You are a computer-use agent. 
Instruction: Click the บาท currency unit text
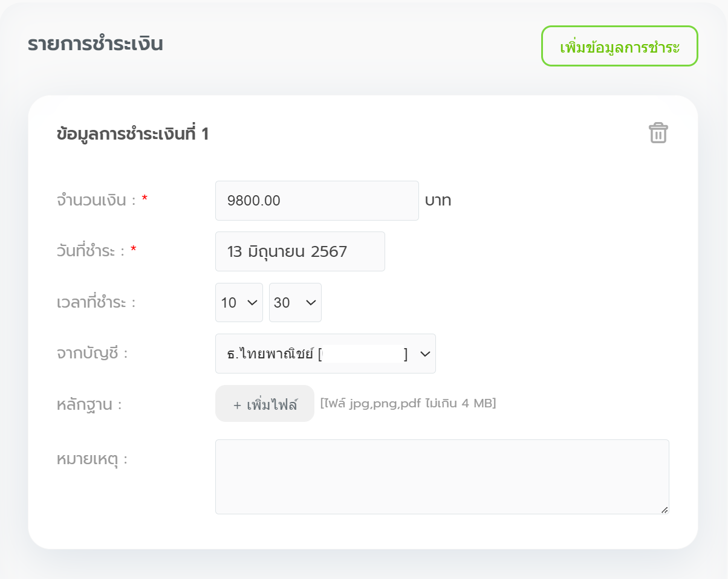pos(438,201)
